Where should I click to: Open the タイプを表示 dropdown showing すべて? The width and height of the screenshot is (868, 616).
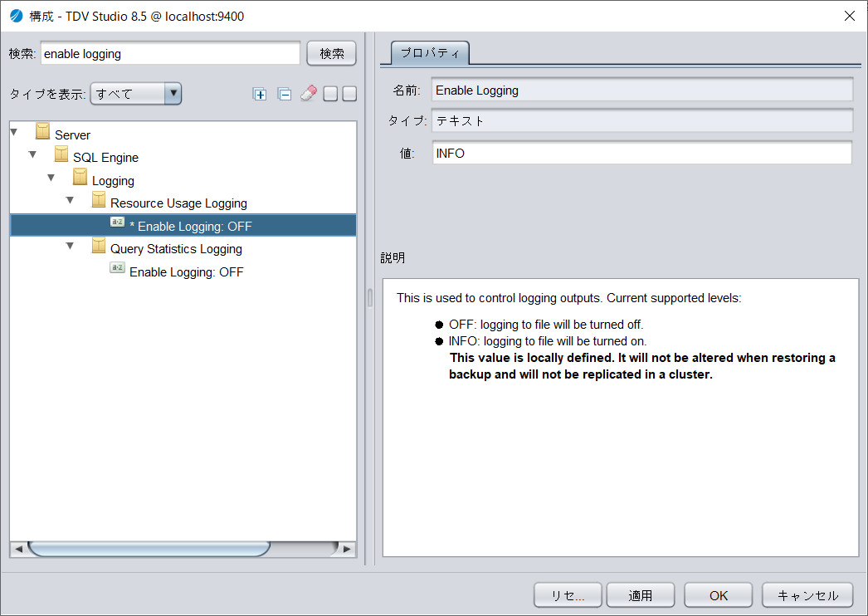click(x=136, y=94)
